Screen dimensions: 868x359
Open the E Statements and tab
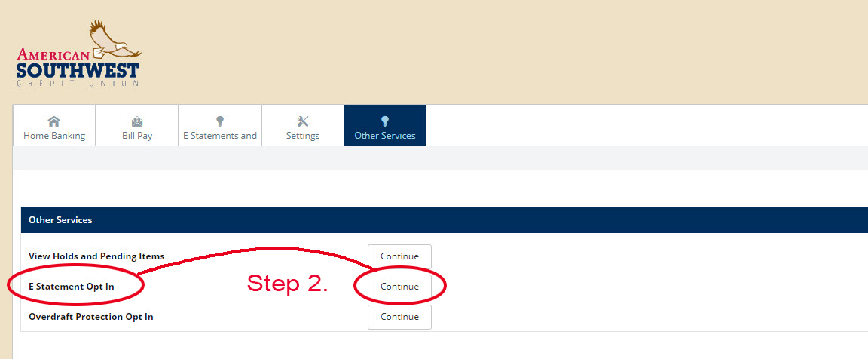pyautogui.click(x=220, y=125)
